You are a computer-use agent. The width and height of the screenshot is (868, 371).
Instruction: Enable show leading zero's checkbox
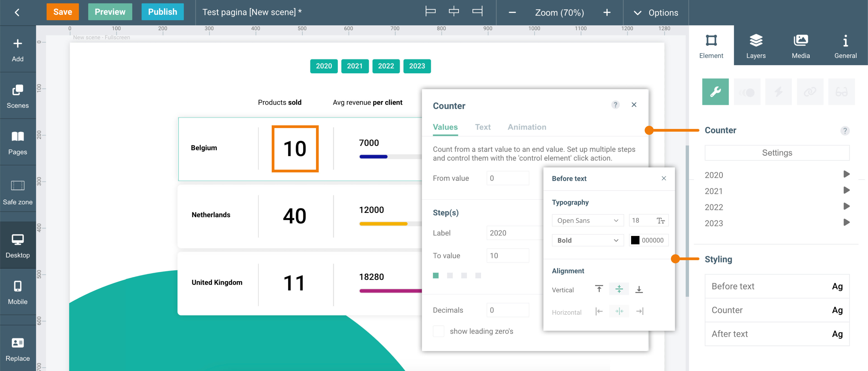pos(438,331)
